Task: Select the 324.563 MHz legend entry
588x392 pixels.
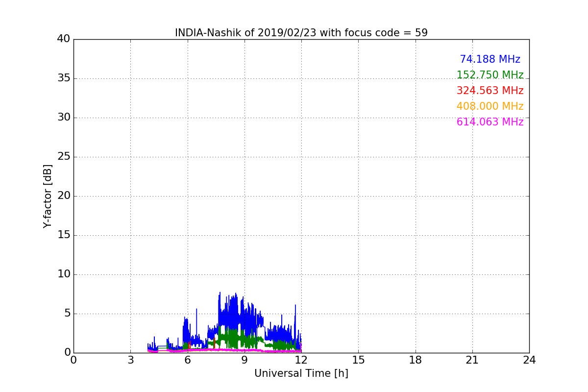Action: tap(490, 91)
